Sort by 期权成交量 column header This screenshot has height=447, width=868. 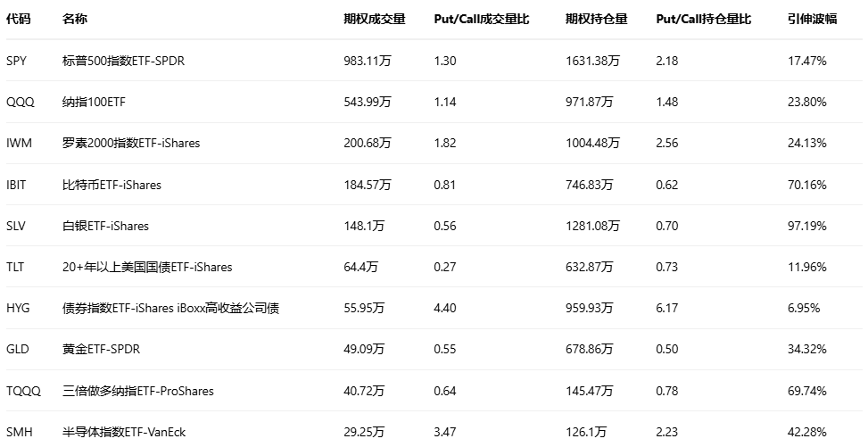click(374, 20)
